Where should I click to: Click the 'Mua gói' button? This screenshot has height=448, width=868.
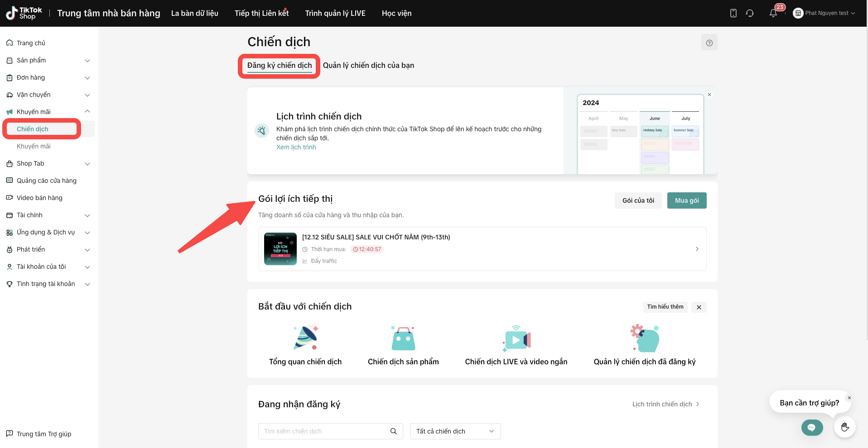[687, 200]
